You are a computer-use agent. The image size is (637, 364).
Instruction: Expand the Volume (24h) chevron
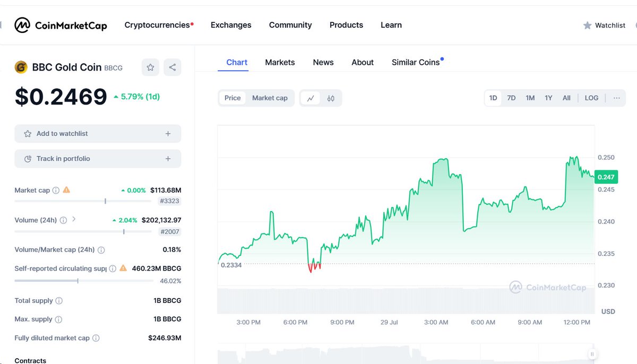(x=74, y=219)
